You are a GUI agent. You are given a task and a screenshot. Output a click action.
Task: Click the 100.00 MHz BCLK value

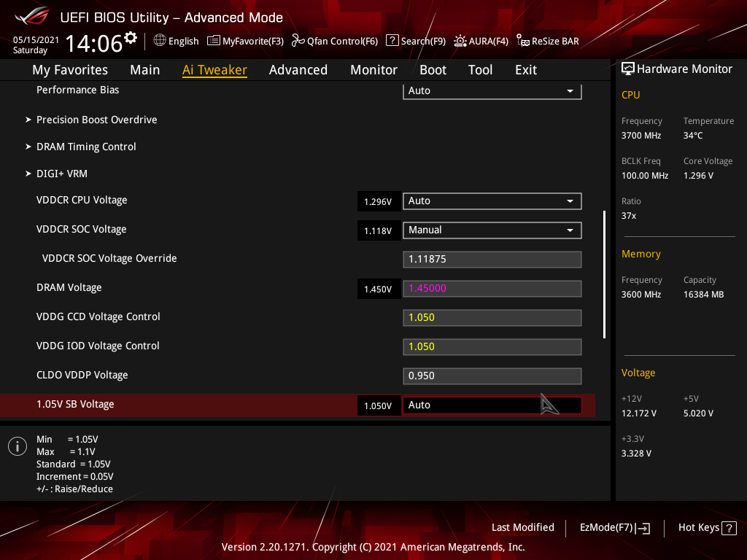(645, 176)
